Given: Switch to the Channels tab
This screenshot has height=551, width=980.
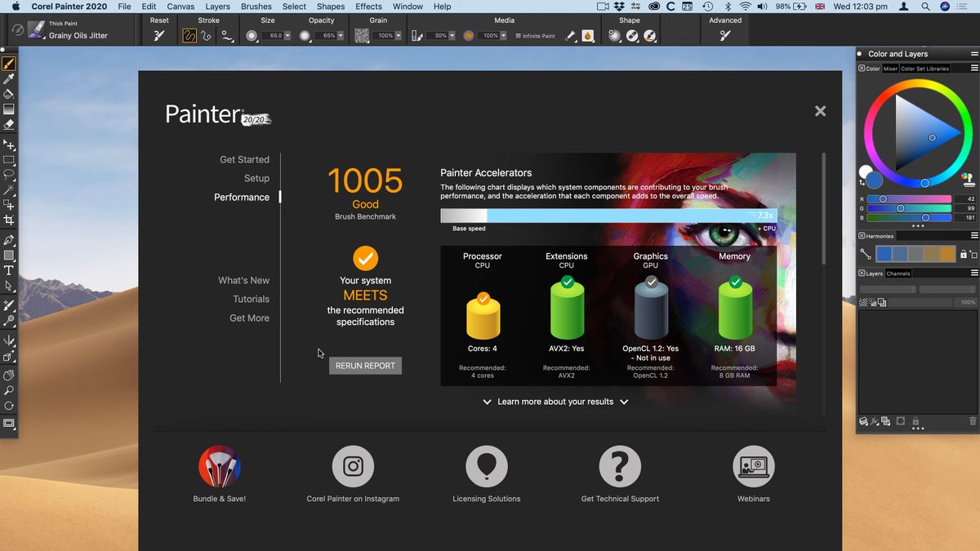Looking at the screenshot, I should coord(898,274).
